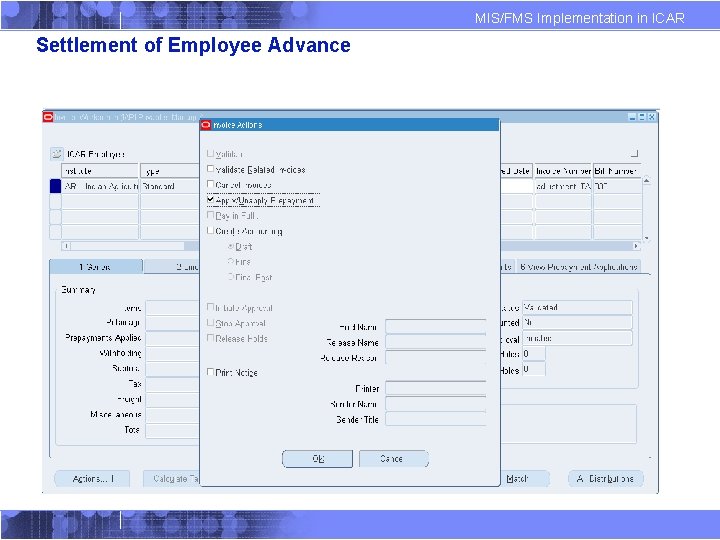The image size is (720, 540).
Task: Click the Cancel button in Invoice Actions
Action: click(394, 459)
